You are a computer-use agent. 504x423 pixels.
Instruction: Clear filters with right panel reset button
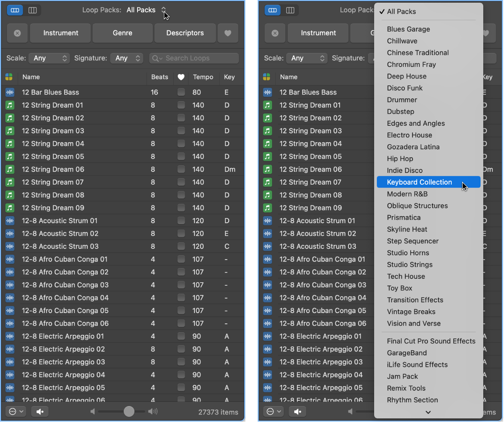(275, 33)
